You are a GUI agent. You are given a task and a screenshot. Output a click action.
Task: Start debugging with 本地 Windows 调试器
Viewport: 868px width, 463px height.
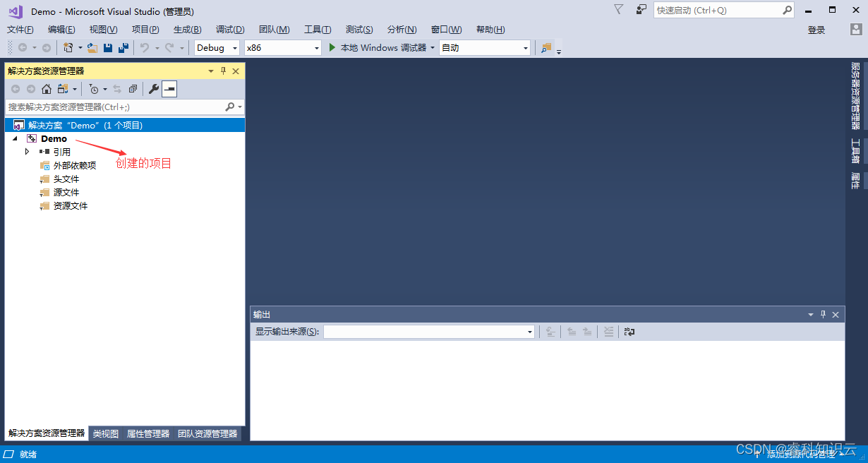(x=378, y=47)
